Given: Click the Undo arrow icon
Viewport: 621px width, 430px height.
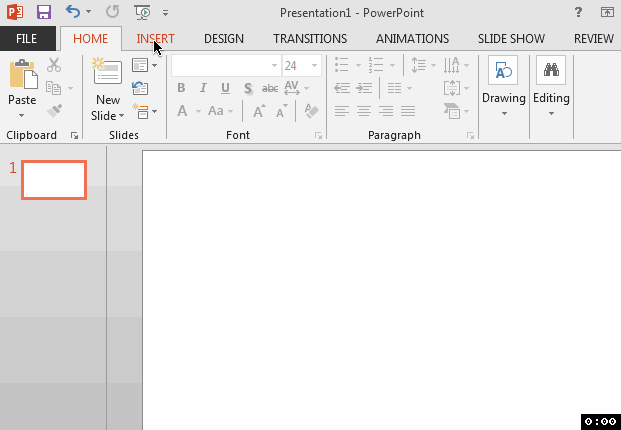Looking at the screenshot, I should [73, 12].
